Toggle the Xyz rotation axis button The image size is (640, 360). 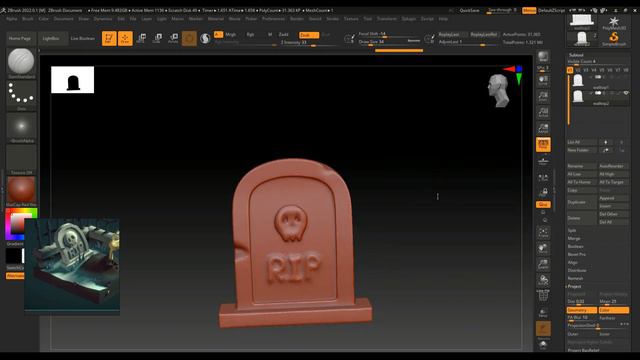[x=543, y=204]
